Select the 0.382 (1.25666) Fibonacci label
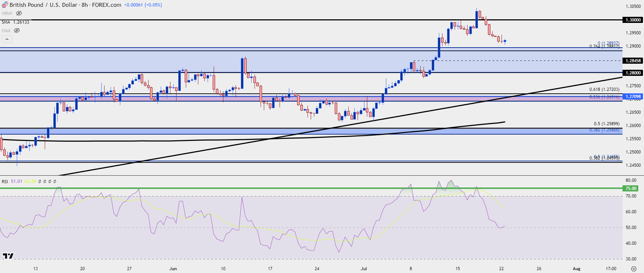 604,130
